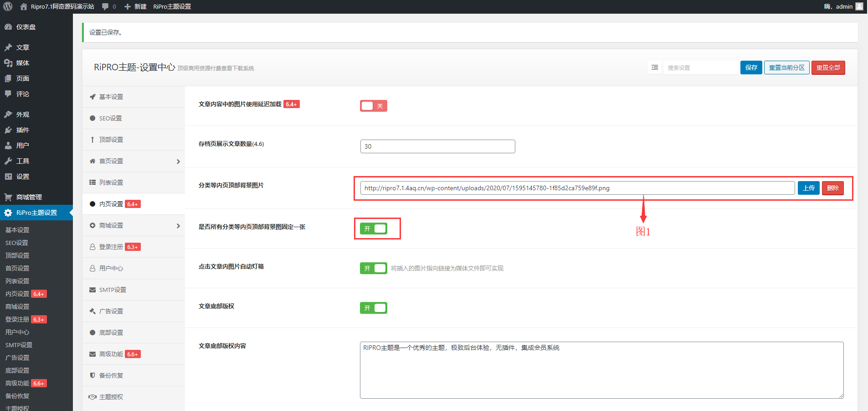Click the 重置当前分区 button
Image resolution: width=868 pixels, height=411 pixels.
(x=787, y=68)
